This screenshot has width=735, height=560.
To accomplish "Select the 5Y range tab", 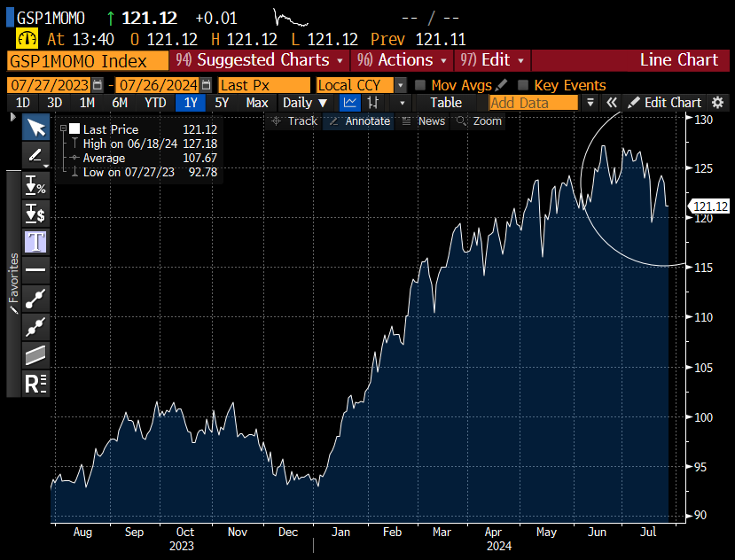I will coord(222,103).
